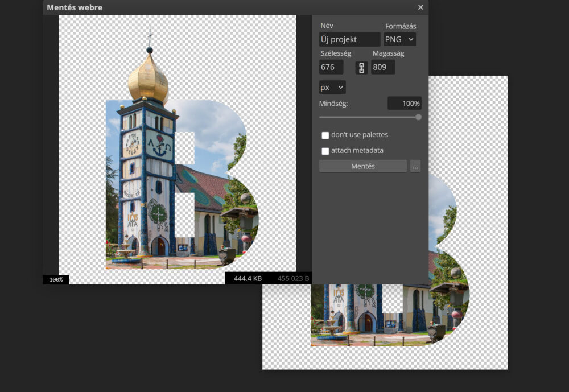Click the Szélesség width field 676
Screen dimensions: 569x392
click(x=331, y=67)
